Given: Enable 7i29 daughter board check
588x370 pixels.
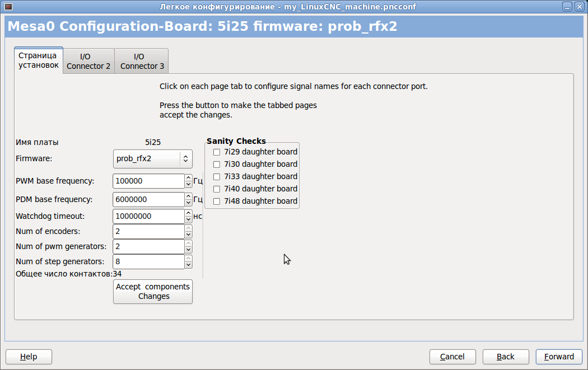Looking at the screenshot, I should [217, 152].
